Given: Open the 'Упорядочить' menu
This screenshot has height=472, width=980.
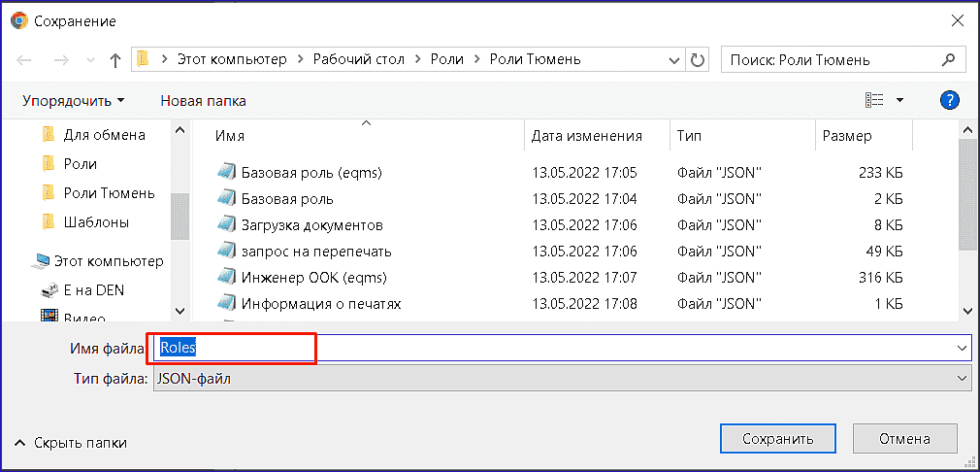Looking at the screenshot, I should click(74, 101).
